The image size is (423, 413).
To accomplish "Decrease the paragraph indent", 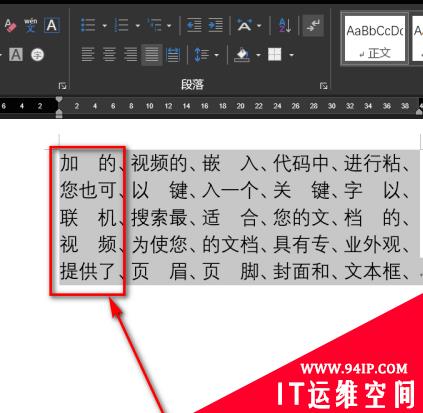I will point(194,25).
